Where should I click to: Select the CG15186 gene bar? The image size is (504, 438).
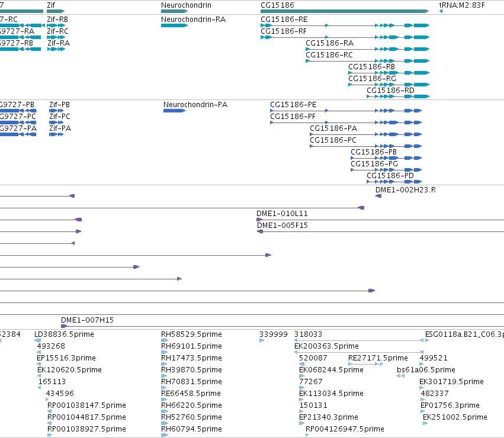coord(345,11)
